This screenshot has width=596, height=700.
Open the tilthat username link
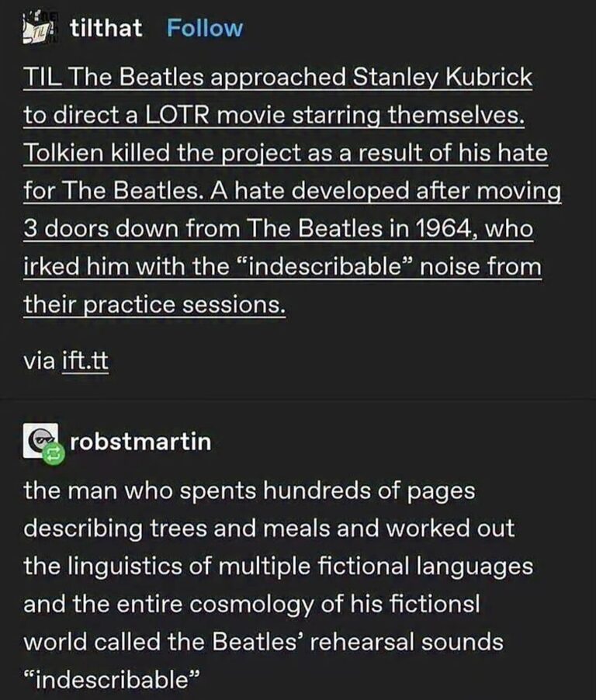click(x=106, y=28)
